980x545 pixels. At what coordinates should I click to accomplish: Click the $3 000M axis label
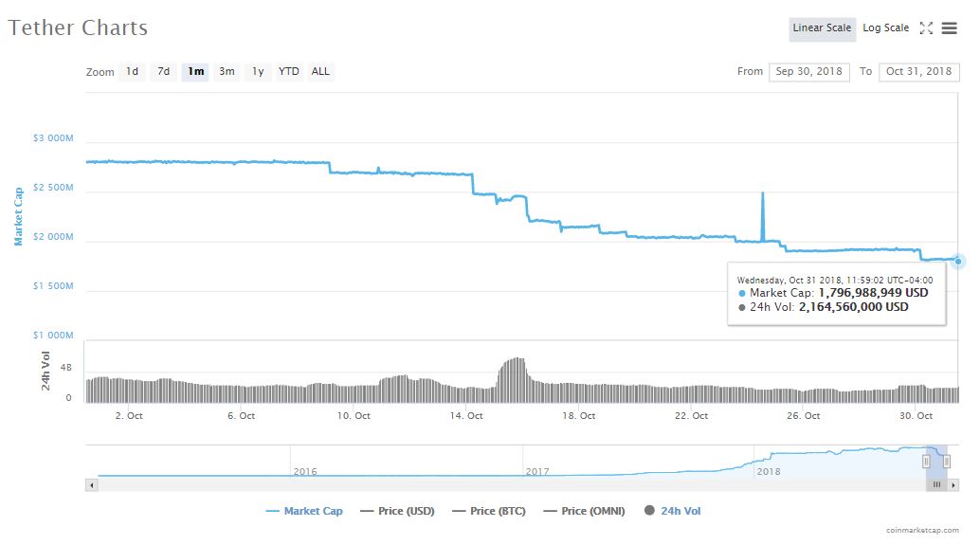point(53,138)
